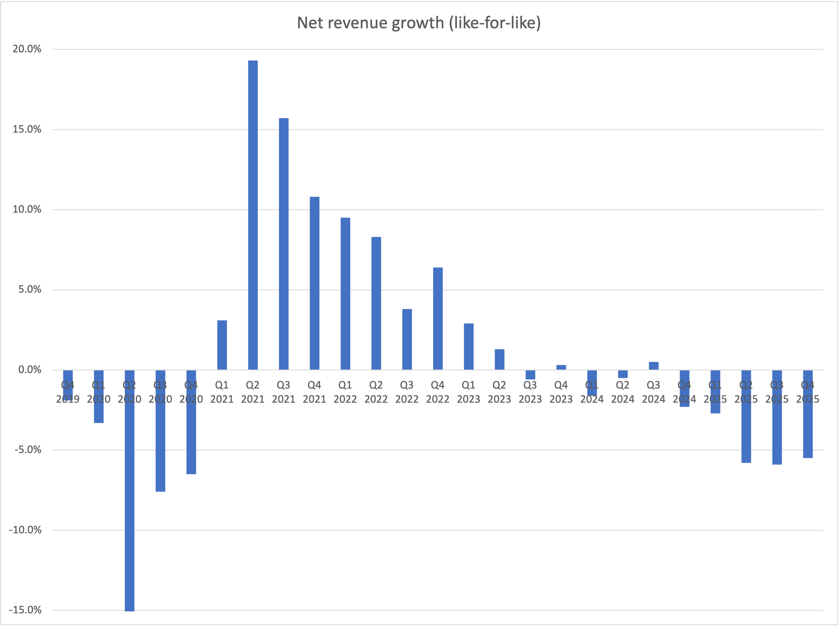This screenshot has width=840, height=627.
Task: Select the tallest bar for Q2 2021
Action: pyautogui.click(x=253, y=215)
